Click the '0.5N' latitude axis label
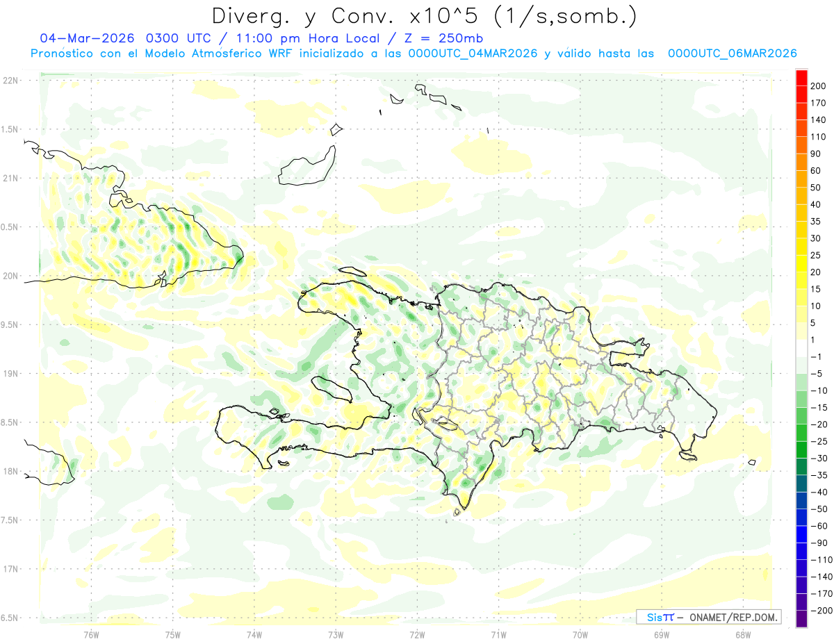 10,227
